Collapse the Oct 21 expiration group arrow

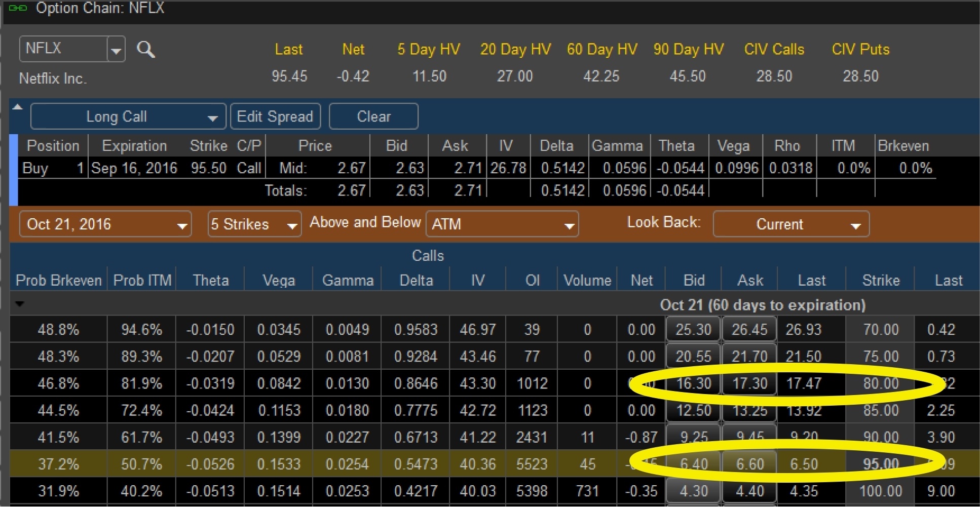[20, 304]
